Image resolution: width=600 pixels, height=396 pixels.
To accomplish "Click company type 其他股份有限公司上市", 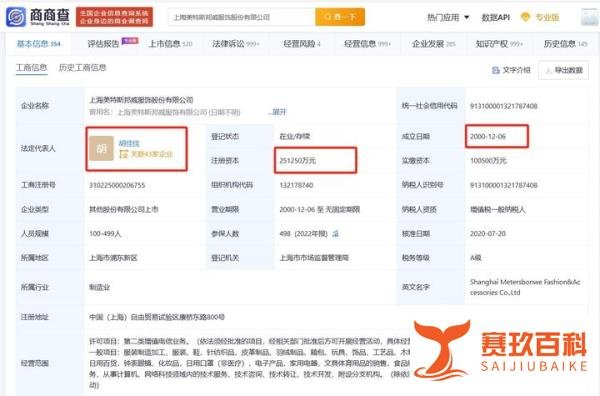I will (124, 209).
